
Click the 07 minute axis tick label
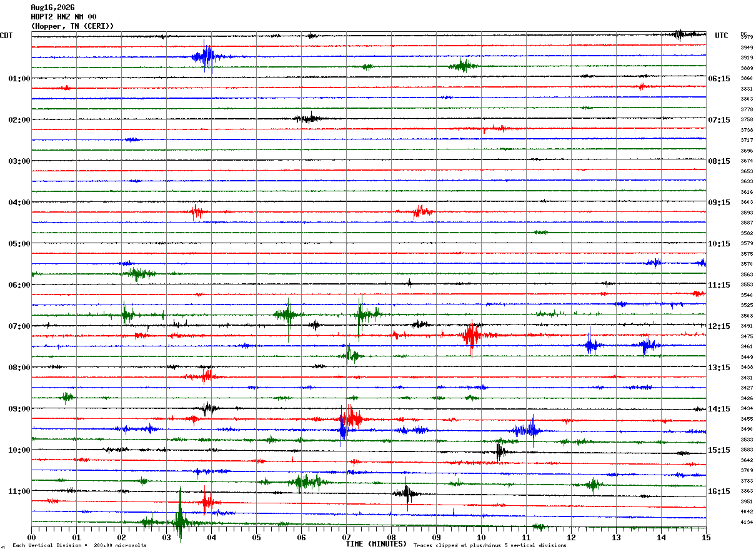pyautogui.click(x=346, y=537)
